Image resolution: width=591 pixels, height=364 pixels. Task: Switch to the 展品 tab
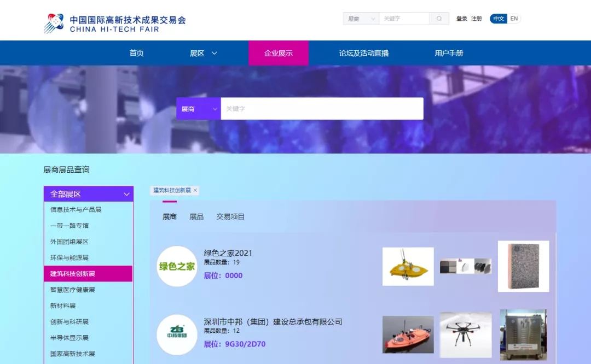(x=196, y=217)
